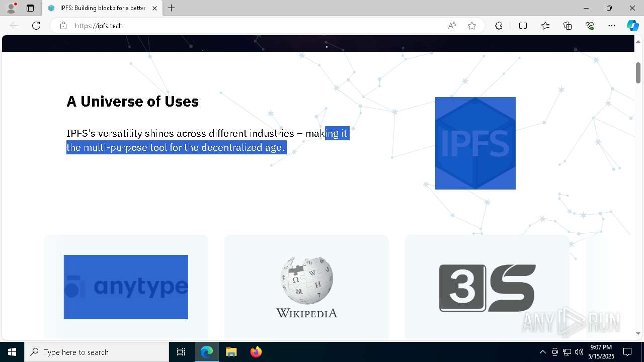Launch Copilot from the toolbar

click(x=632, y=26)
